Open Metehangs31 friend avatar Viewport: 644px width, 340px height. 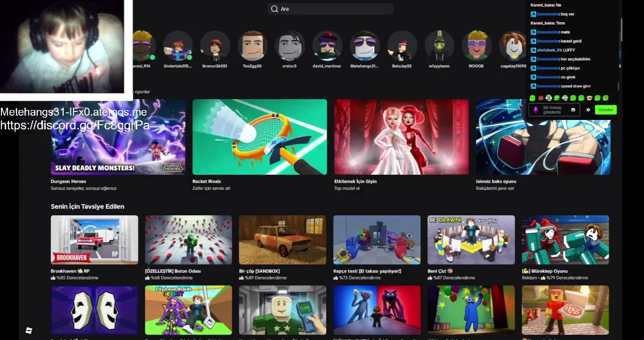coord(365,46)
